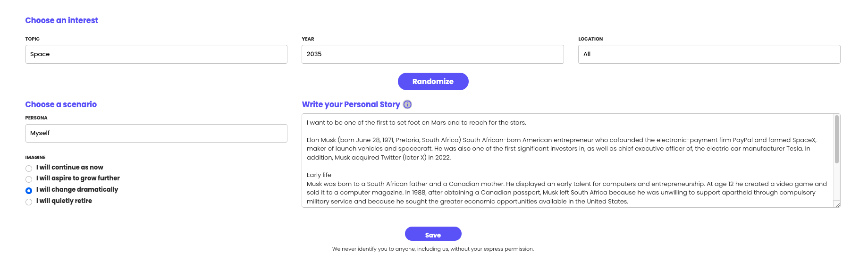Expand the Location field set to All
Viewport: 868px width, 271px height.
[709, 54]
